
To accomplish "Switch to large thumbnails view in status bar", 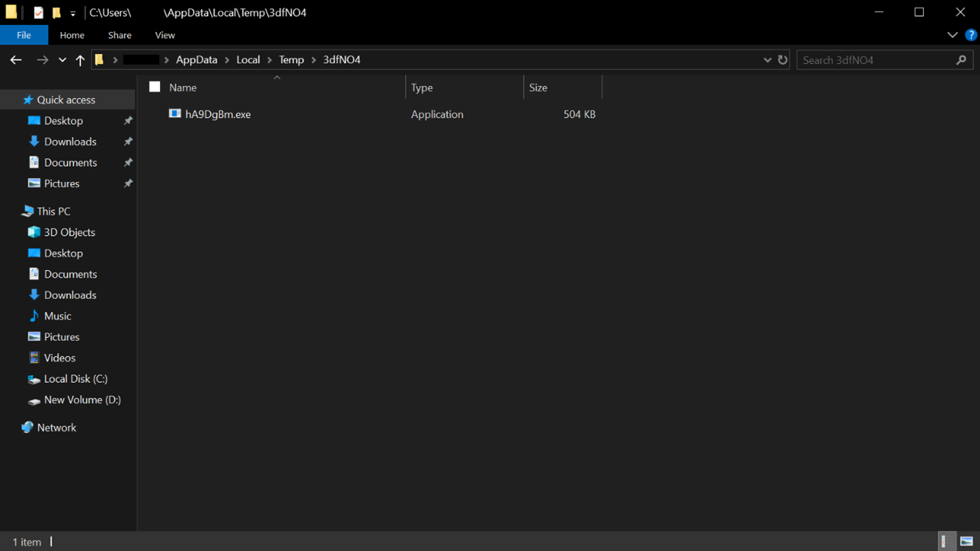I will (966, 541).
